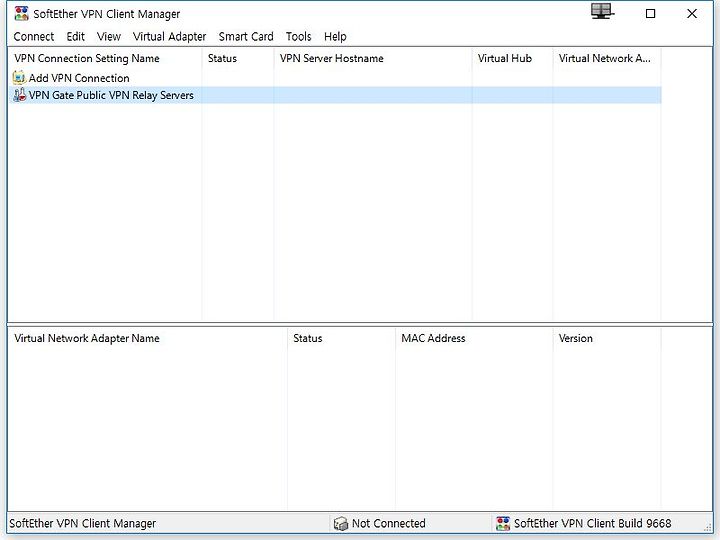Select the Add VPN Connection entry
Image resolution: width=720 pixels, height=540 pixels.
tap(79, 78)
